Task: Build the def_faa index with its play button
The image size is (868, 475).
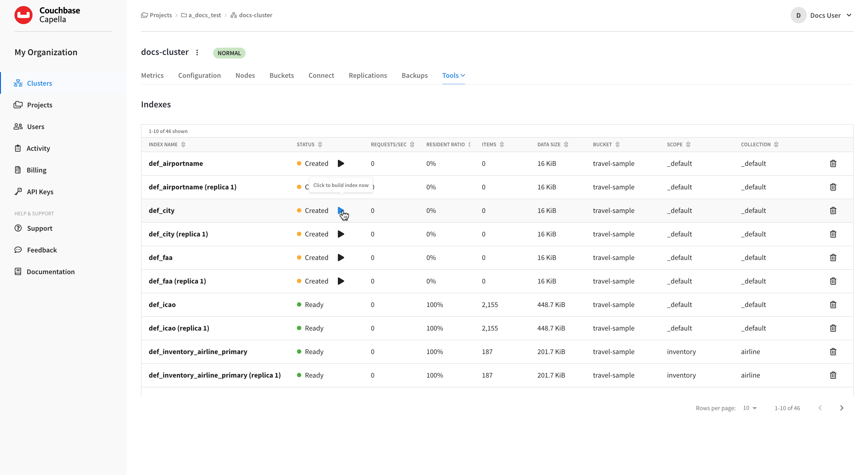Action: point(341,257)
